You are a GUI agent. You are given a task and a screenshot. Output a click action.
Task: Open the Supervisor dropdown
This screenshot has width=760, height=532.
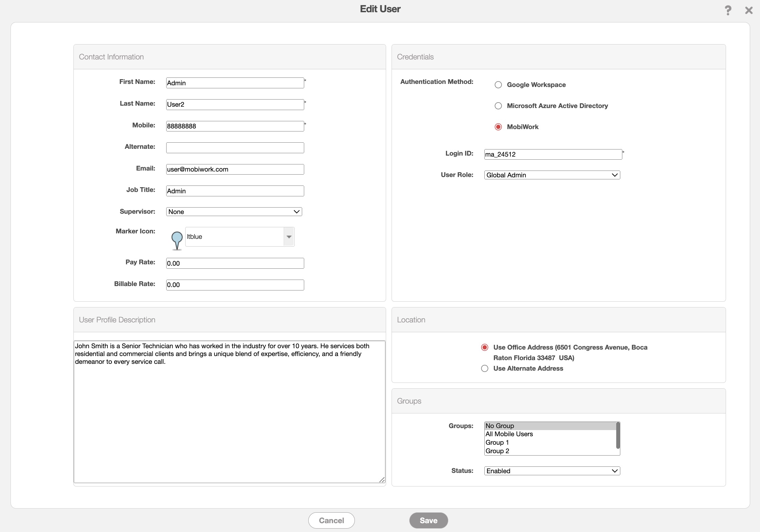pyautogui.click(x=234, y=212)
